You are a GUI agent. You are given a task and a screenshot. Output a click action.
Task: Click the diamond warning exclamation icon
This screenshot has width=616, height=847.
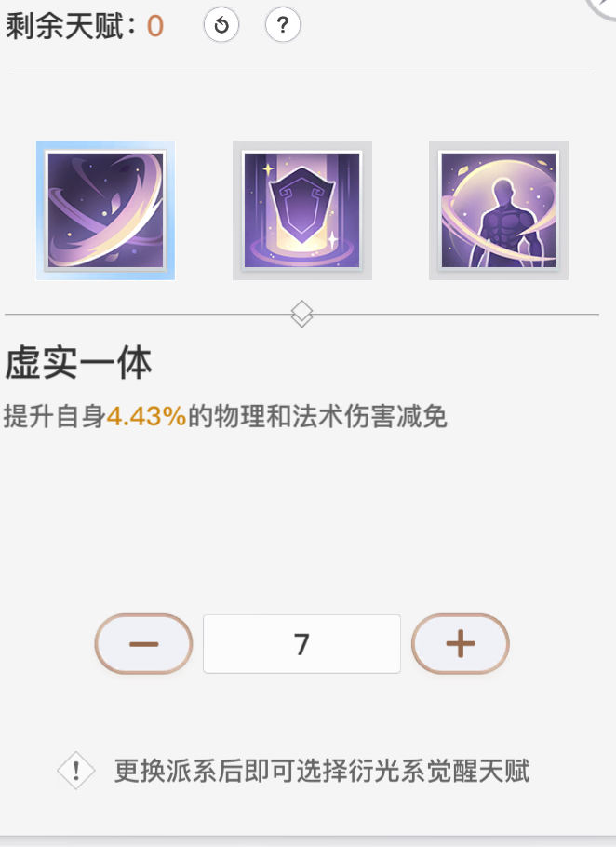pyautogui.click(x=76, y=771)
